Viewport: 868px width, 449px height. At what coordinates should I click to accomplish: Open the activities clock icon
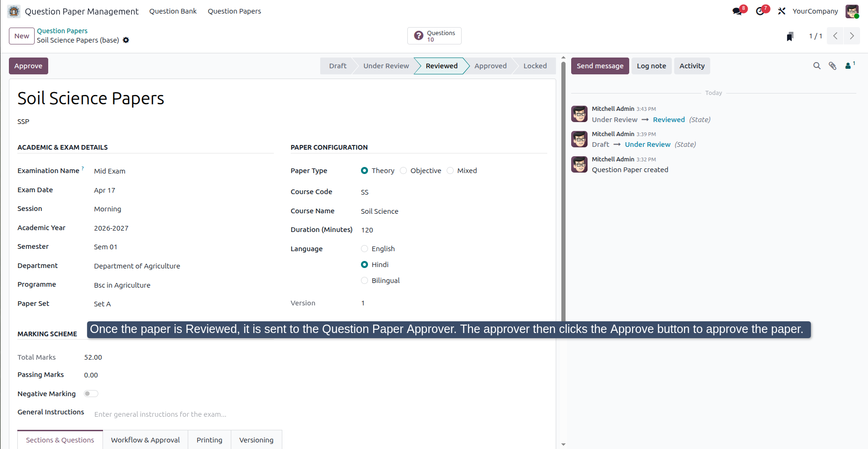tap(760, 11)
